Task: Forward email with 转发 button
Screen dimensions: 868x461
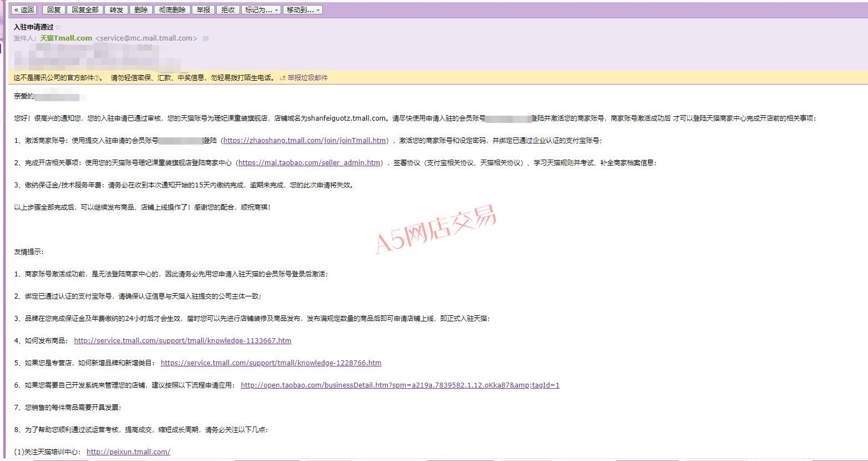Action: (x=116, y=9)
